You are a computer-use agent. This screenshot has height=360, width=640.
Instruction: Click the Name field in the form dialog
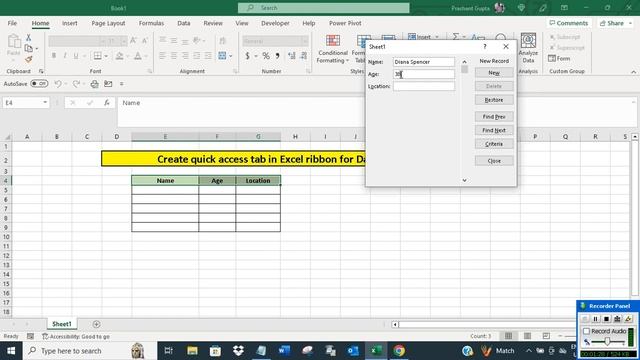click(x=424, y=62)
